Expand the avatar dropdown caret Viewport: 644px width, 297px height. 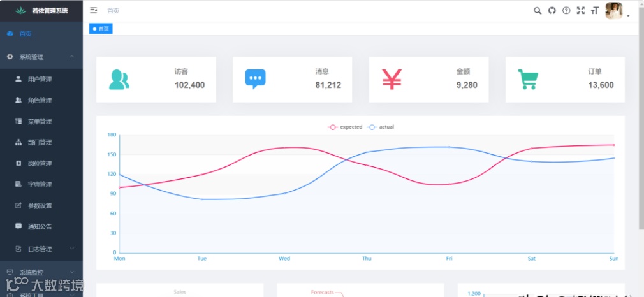(629, 15)
